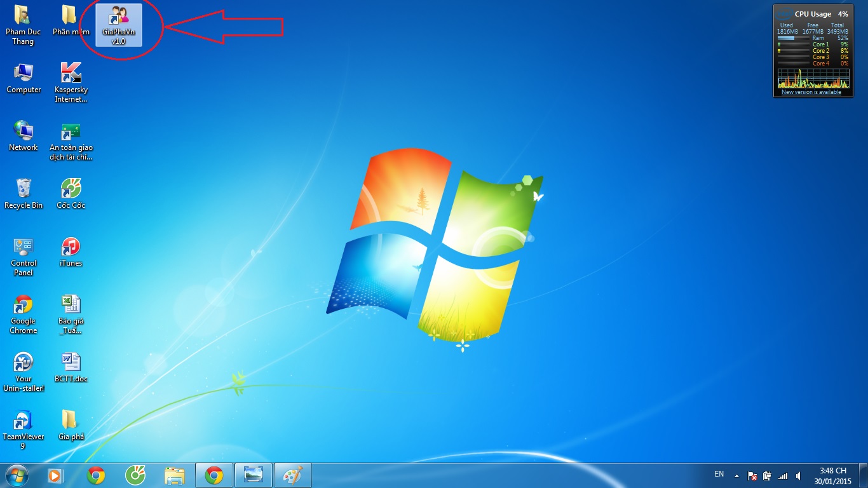Select the Your Unin-staller! shortcut
The width and height of the screenshot is (868, 488).
[24, 372]
